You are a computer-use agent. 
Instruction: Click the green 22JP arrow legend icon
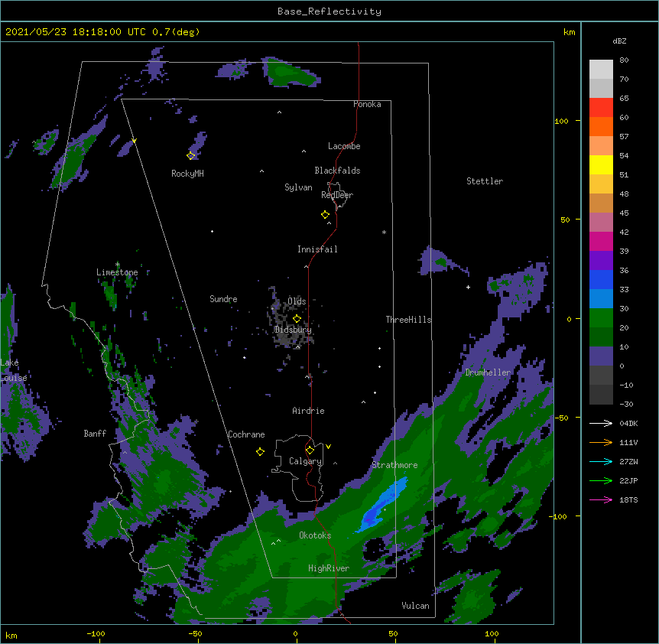(601, 480)
